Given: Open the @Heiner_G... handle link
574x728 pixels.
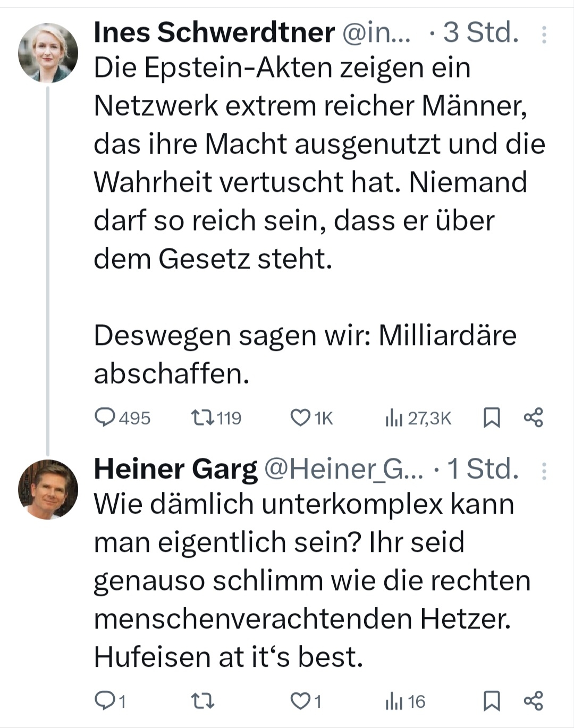Looking at the screenshot, I should [x=343, y=469].
